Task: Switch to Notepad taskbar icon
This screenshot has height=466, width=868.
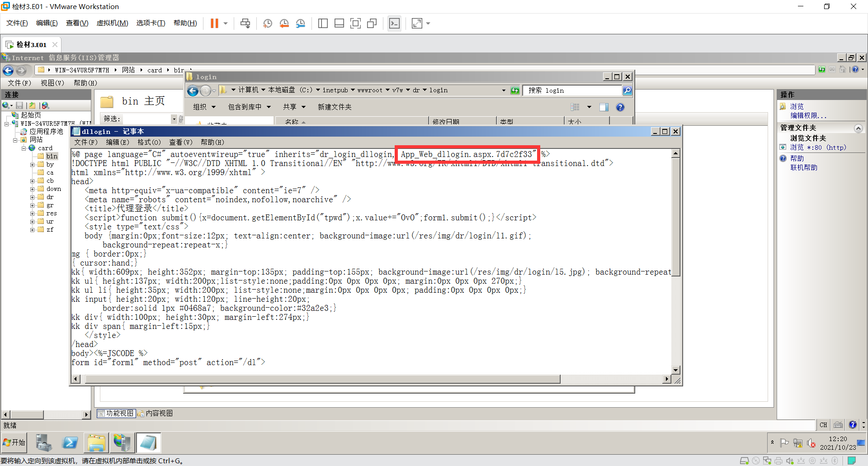Action: tap(148, 442)
